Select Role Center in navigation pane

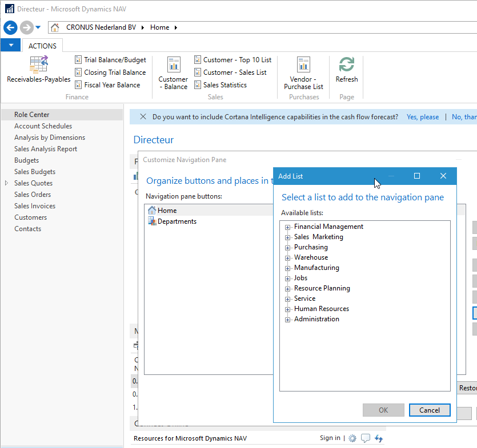tap(62, 115)
